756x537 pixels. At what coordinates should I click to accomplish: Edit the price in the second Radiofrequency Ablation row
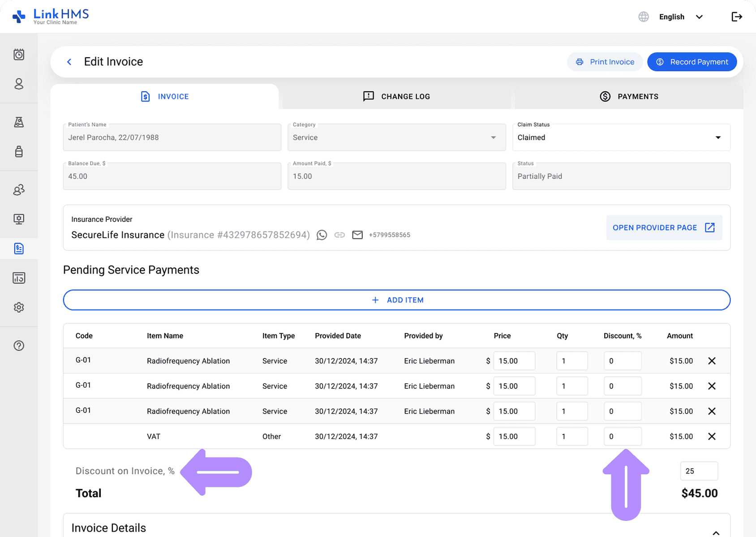click(x=514, y=386)
